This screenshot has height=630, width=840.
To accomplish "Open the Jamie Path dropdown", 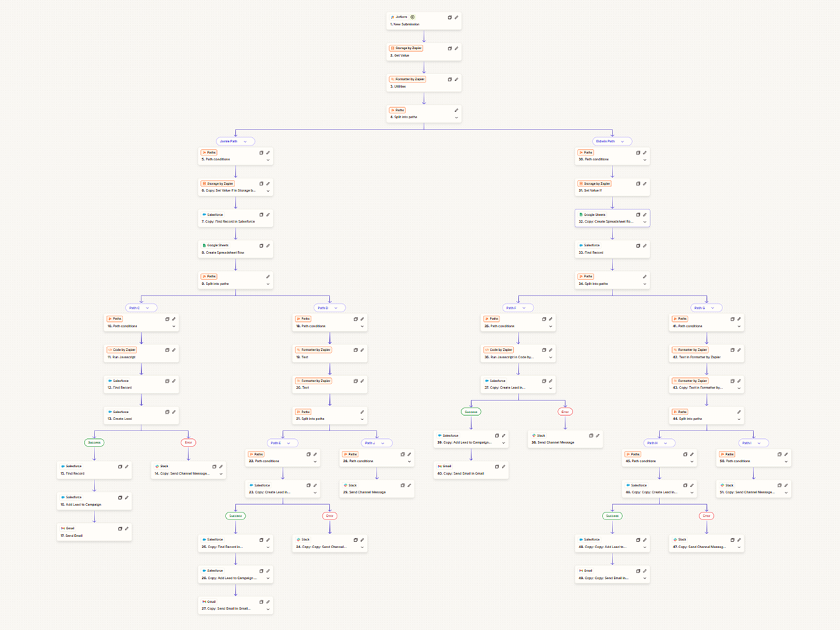I will click(234, 141).
